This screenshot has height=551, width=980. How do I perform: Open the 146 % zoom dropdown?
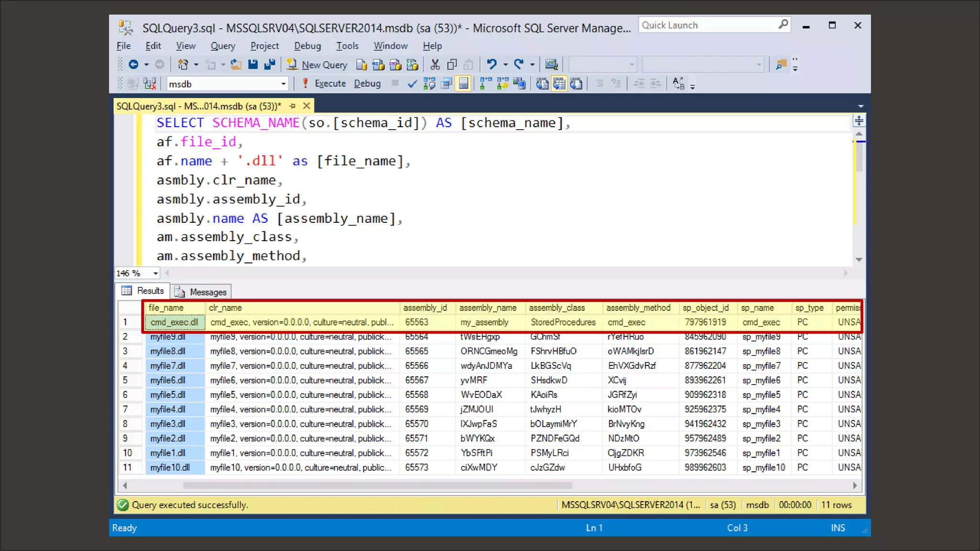pyautogui.click(x=156, y=273)
